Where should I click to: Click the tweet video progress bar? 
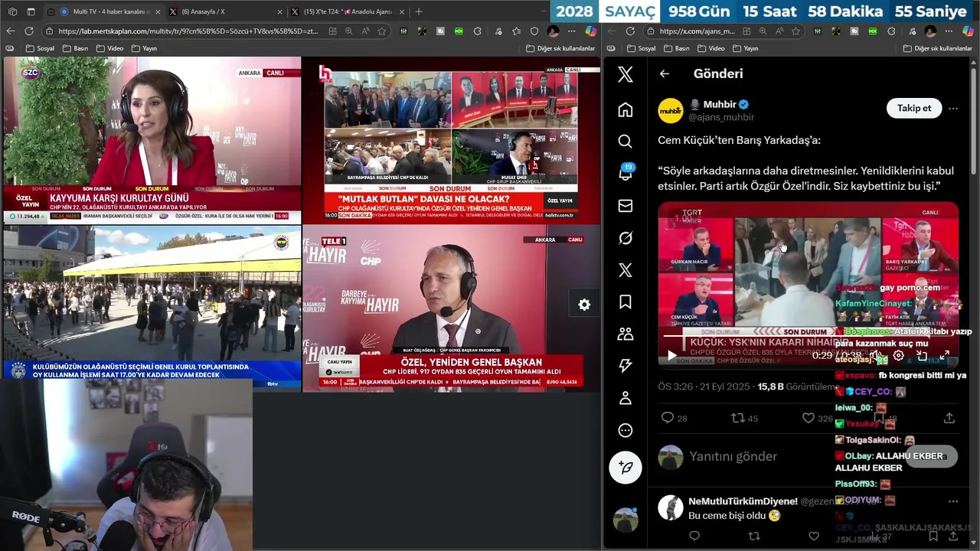808,335
